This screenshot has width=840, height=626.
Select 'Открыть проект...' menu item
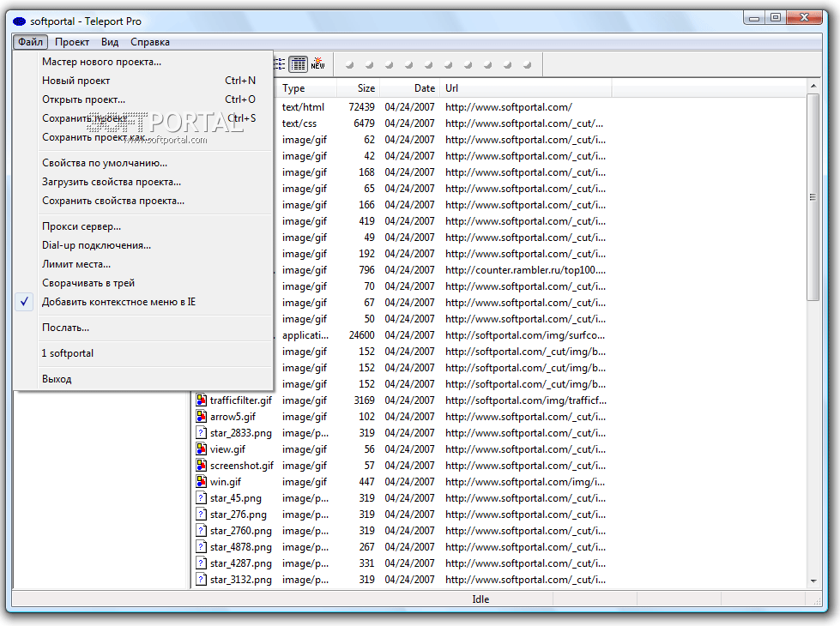(x=143, y=99)
